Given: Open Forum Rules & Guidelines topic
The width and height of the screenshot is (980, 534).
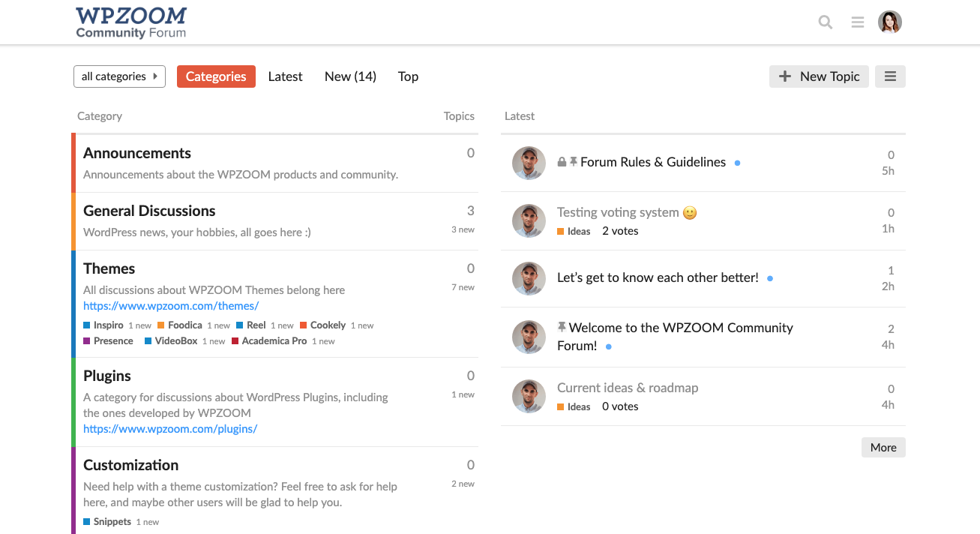Looking at the screenshot, I should [653, 162].
